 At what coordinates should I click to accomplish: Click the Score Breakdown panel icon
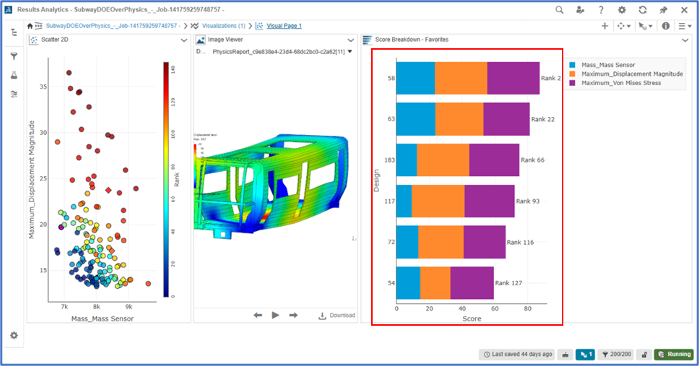click(x=367, y=40)
